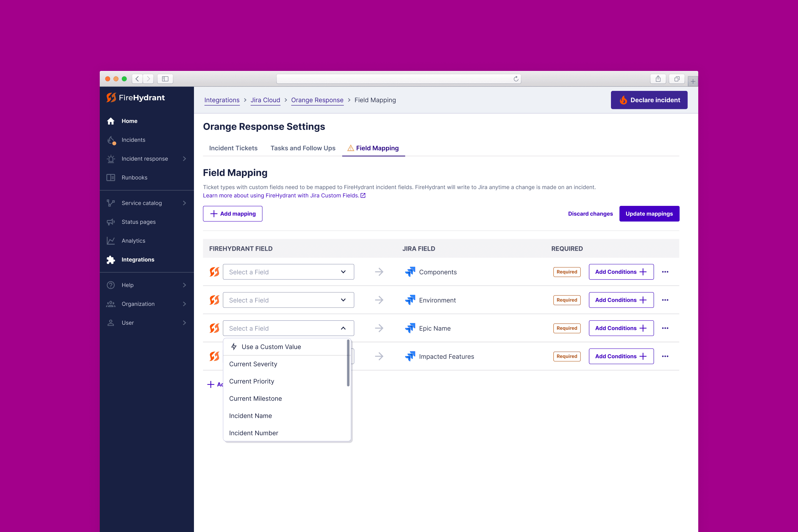Open three-dot menu for Epic Name row
Image resolution: width=798 pixels, height=532 pixels.
tap(665, 328)
